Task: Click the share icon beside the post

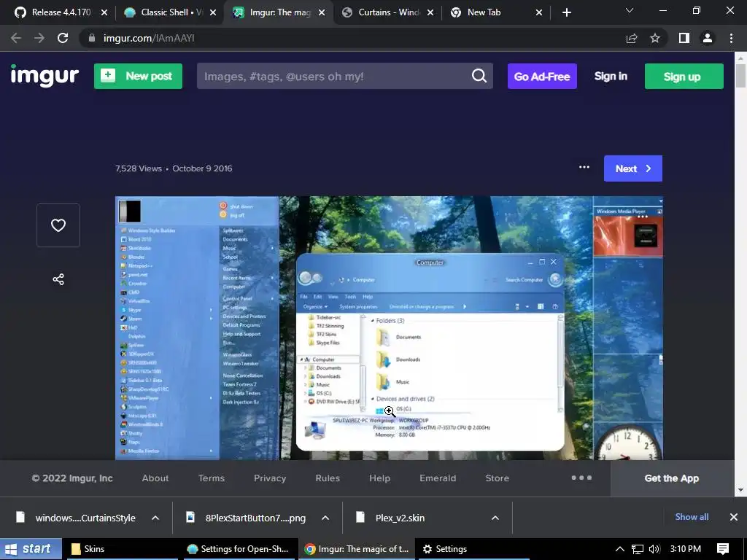Action: coord(58,279)
